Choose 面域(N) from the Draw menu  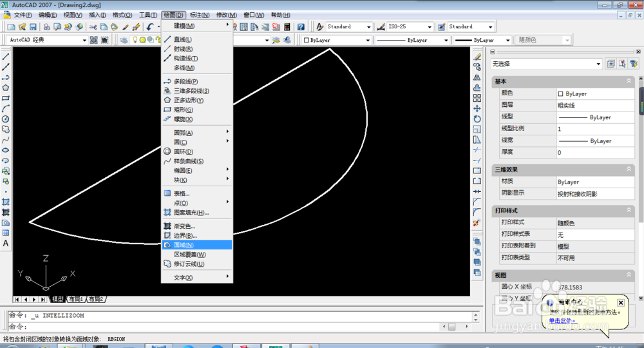(197, 245)
